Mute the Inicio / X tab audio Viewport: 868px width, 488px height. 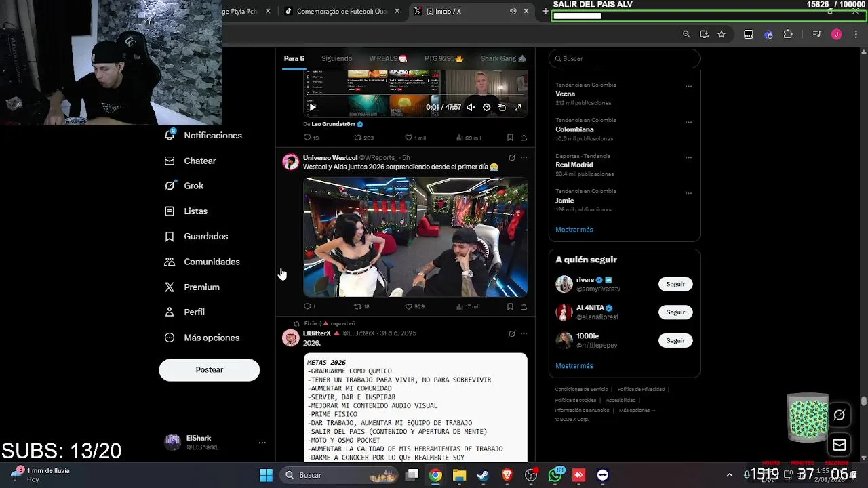pyautogui.click(x=513, y=11)
